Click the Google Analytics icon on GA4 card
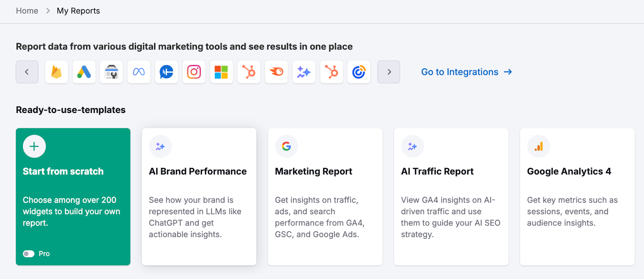This screenshot has height=279, width=644. point(539,146)
